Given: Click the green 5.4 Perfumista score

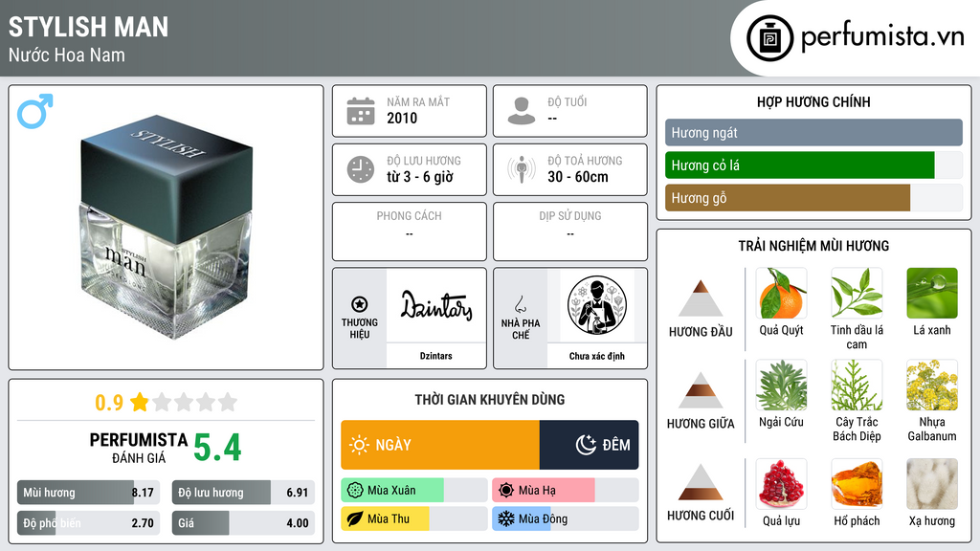Looking at the screenshot, I should 217,448.
